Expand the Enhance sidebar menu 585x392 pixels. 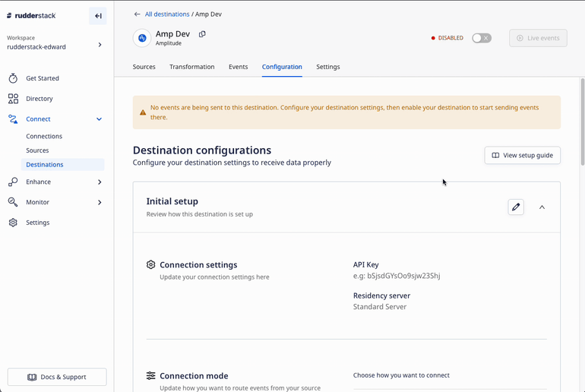click(x=99, y=182)
